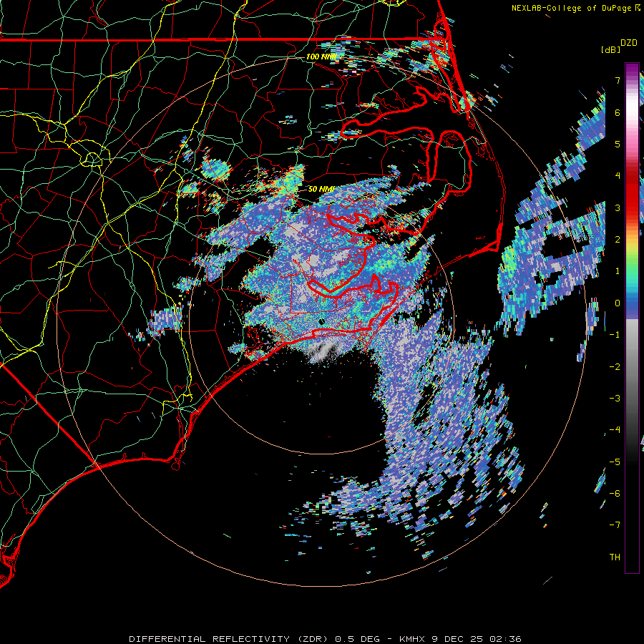Select the "[dB]" unit label
The image size is (644, 644).
pyautogui.click(x=611, y=49)
